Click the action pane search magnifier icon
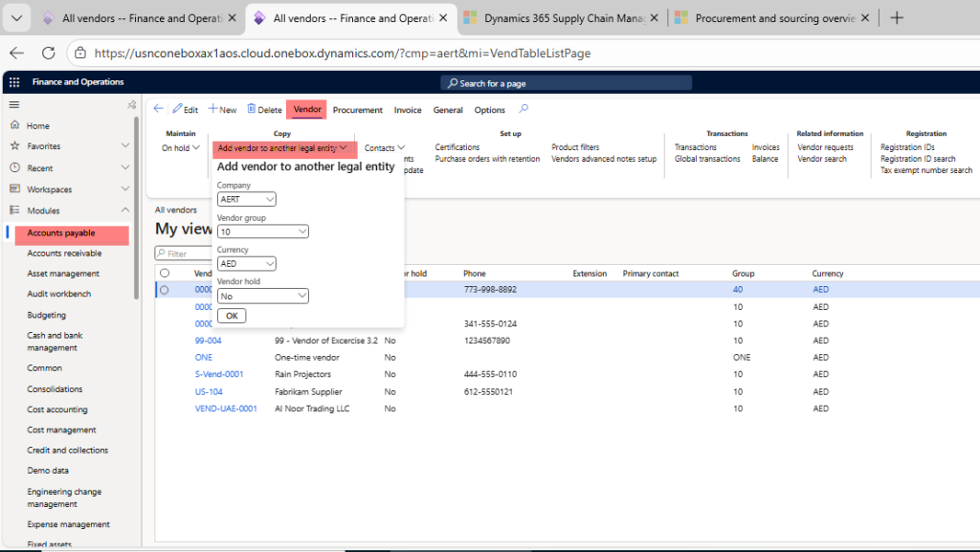Screen dimensions: 980x552 pyautogui.click(x=523, y=109)
